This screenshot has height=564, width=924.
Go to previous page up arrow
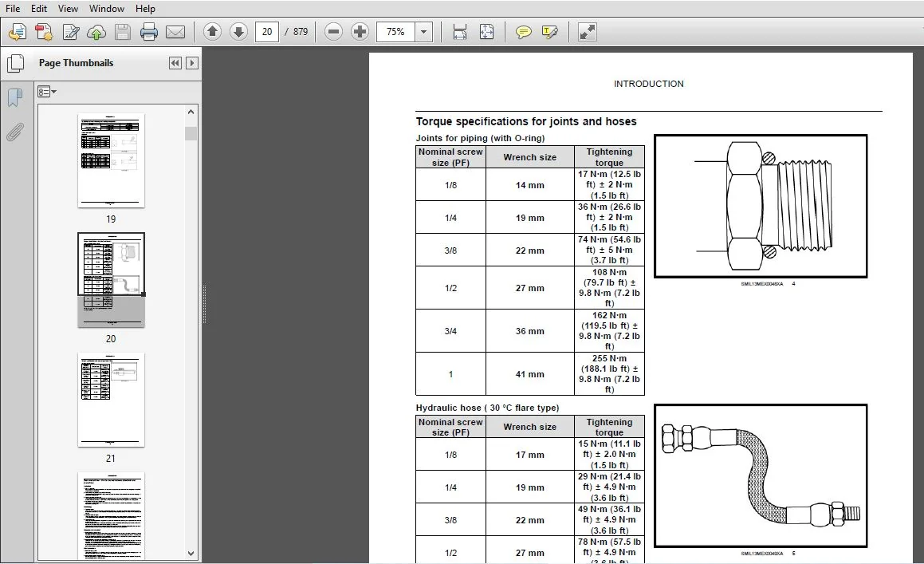pos(212,32)
